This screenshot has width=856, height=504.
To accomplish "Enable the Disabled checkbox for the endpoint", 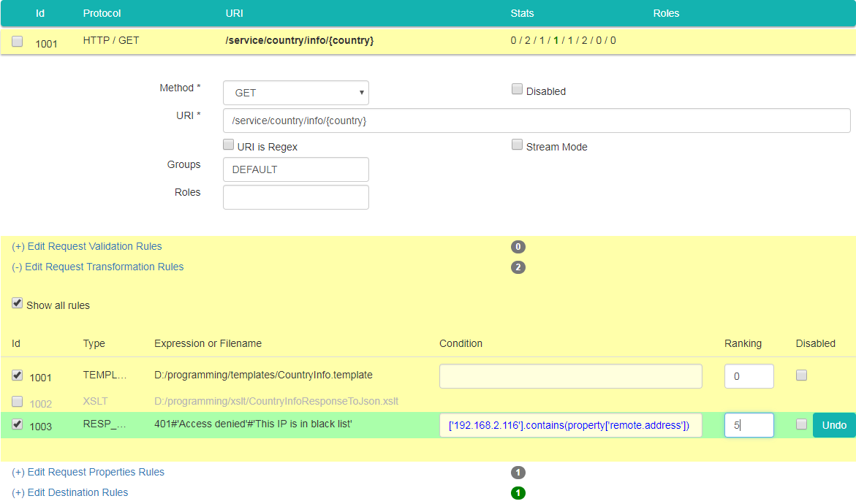I will point(517,90).
